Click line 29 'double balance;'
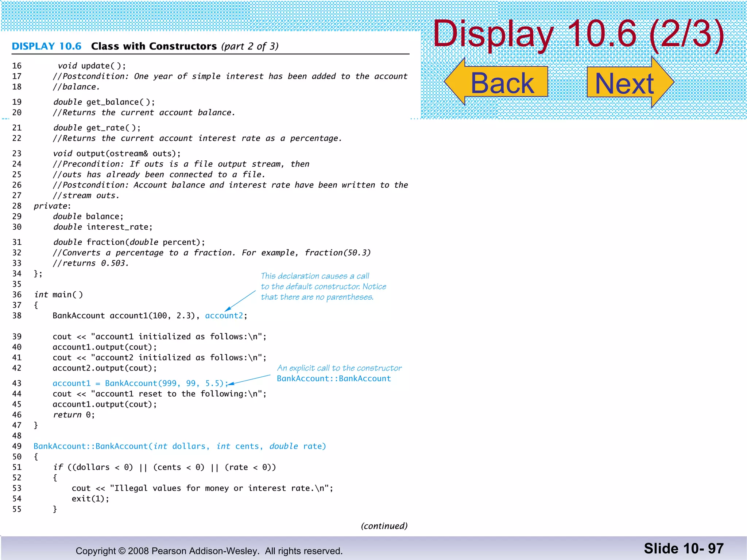Image resolution: width=747 pixels, height=560 pixels. pos(89,217)
